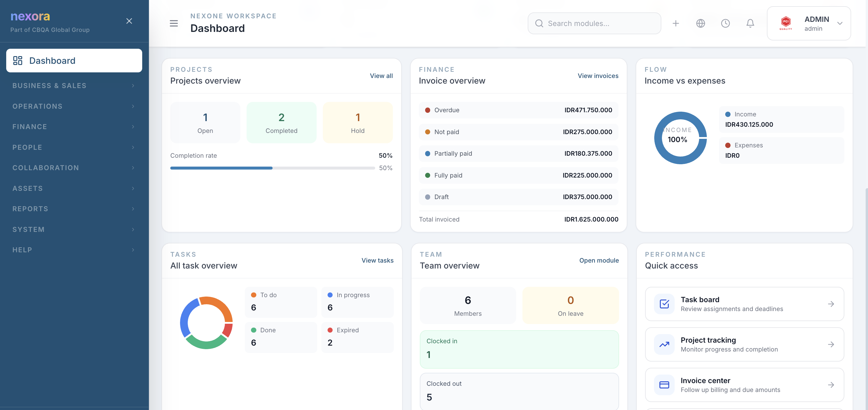
Task: Open the Invoice center quick access card
Action: 744,385
